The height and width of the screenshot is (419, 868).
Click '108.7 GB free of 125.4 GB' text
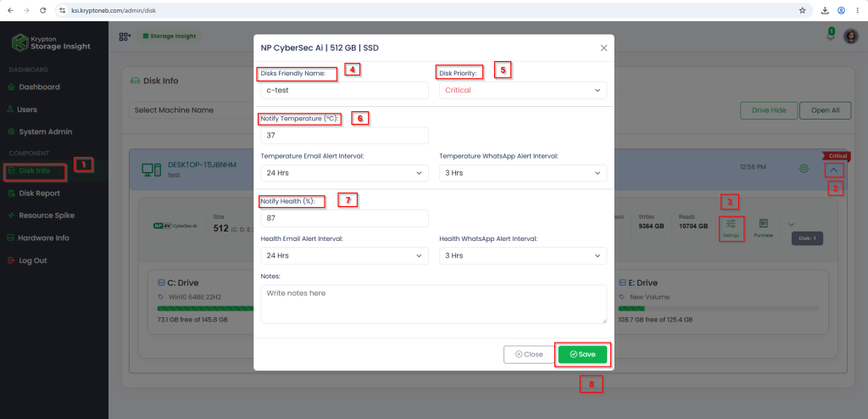(x=655, y=320)
